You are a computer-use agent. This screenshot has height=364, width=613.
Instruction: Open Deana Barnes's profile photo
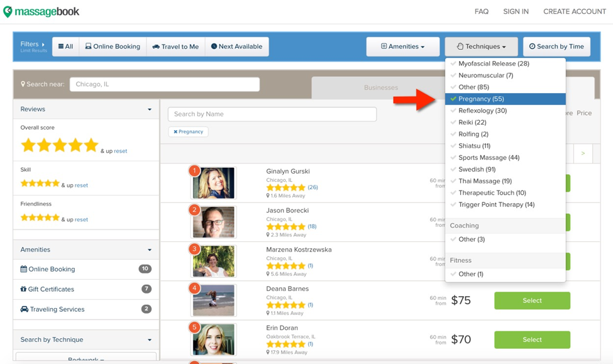pos(214,301)
